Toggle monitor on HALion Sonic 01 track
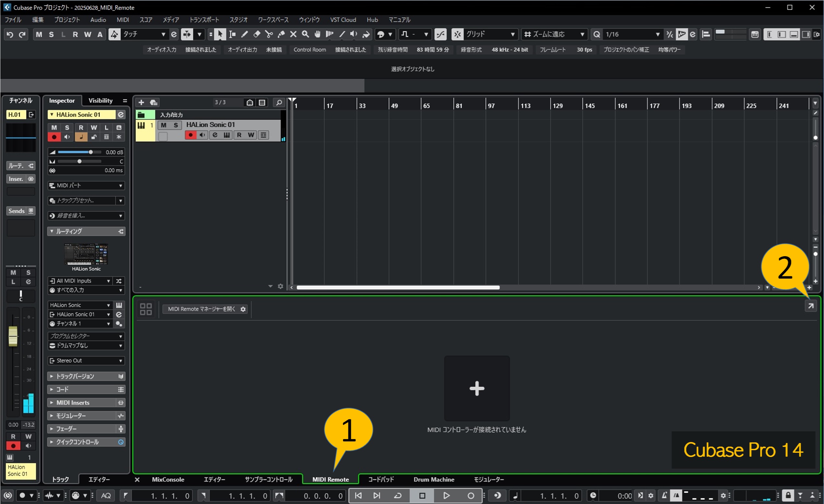The height and width of the screenshot is (504, 824). 202,135
